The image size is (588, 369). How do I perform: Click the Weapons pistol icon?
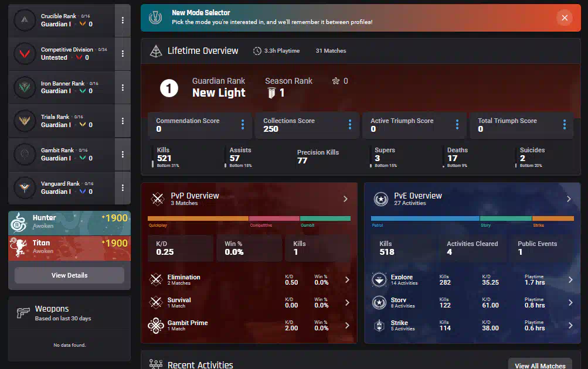coord(23,312)
